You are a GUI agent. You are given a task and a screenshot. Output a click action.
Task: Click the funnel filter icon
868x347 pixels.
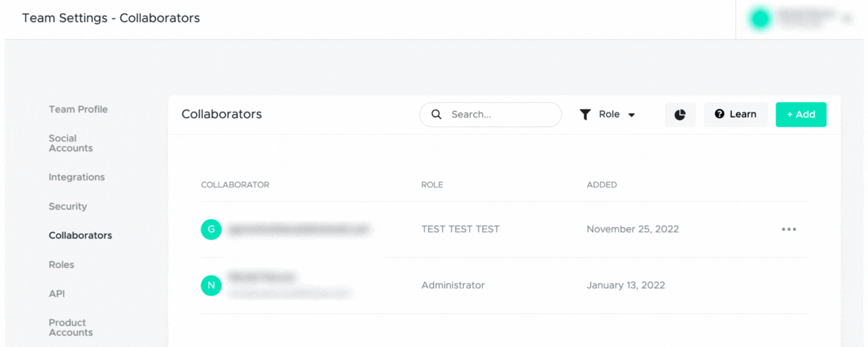click(x=585, y=115)
